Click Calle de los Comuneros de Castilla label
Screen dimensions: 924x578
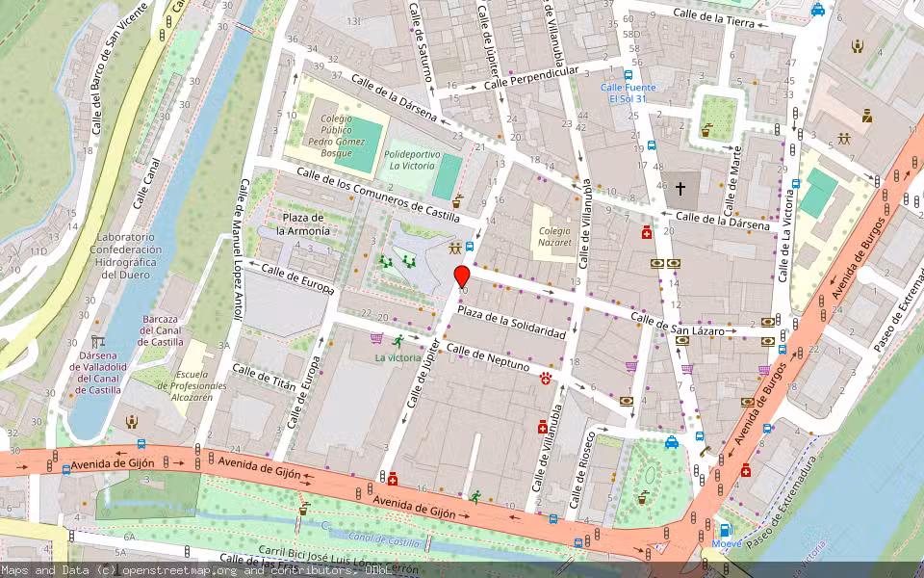377,194
